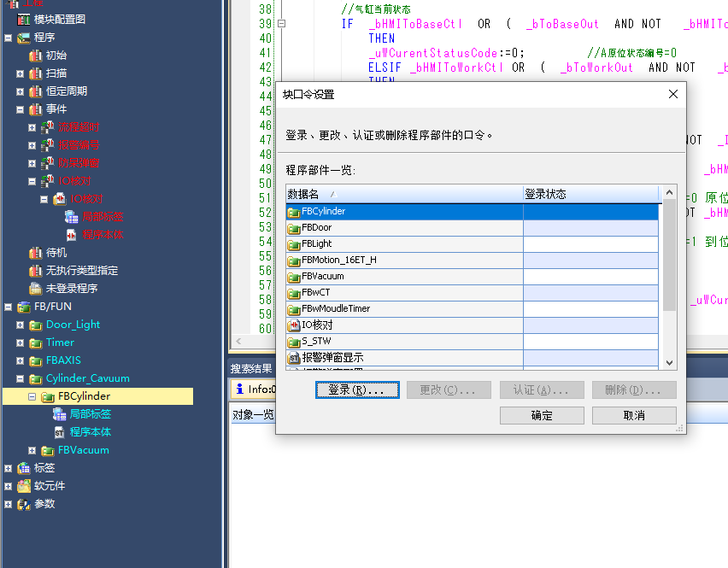Collapse the 程序 tree node

9,38
